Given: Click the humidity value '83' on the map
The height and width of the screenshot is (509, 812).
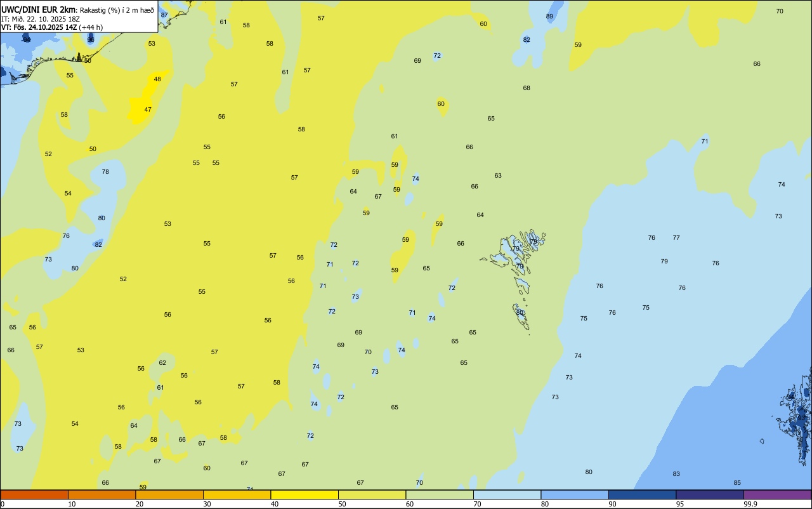Looking at the screenshot, I should coord(676,474).
